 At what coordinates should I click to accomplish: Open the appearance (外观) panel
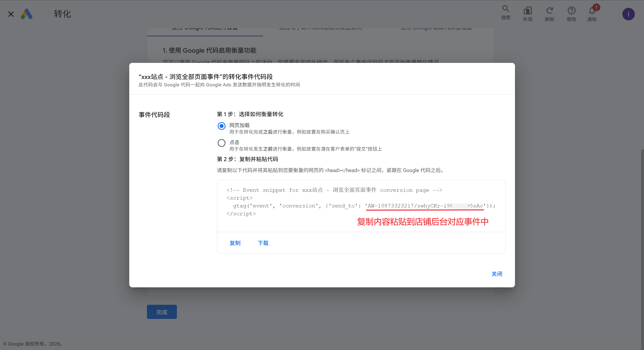tap(527, 14)
